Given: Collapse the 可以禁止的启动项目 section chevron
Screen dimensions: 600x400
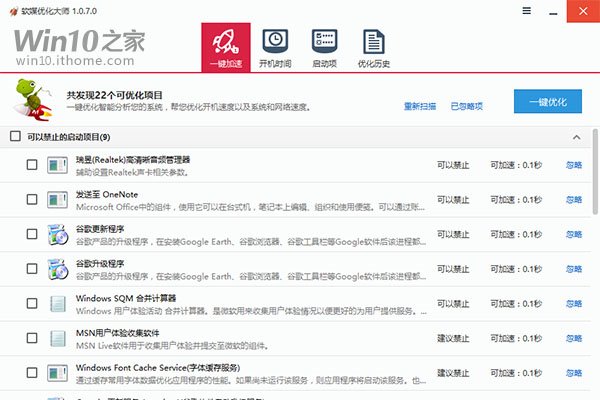Looking at the screenshot, I should click(x=576, y=136).
